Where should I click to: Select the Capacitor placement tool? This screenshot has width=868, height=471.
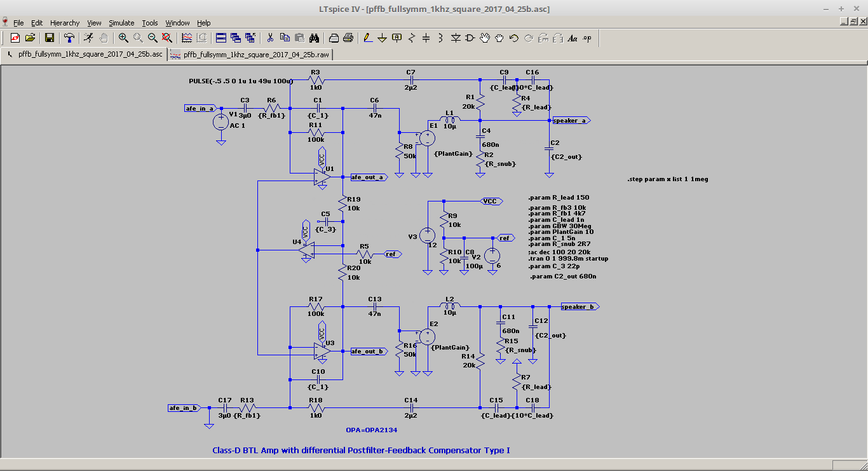point(426,38)
